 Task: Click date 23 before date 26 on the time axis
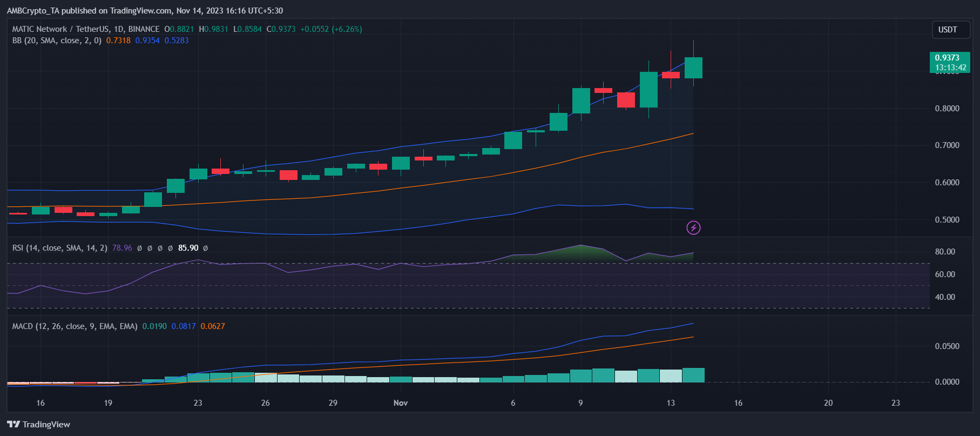[198, 403]
